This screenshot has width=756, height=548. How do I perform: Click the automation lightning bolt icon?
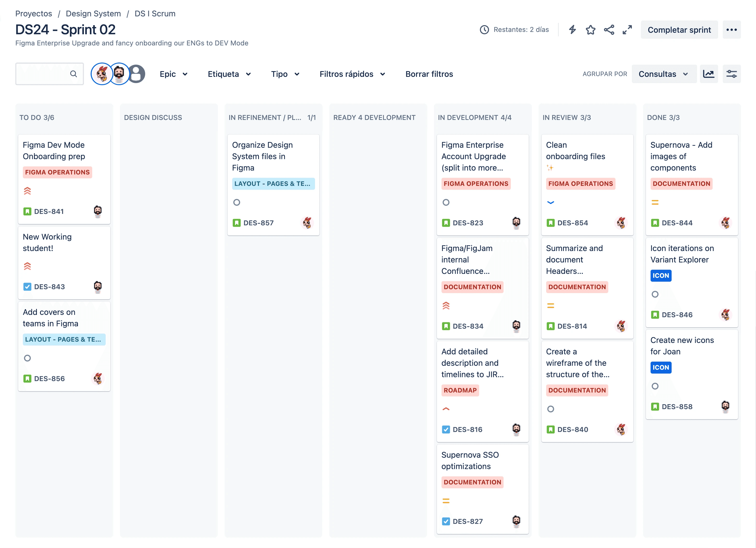[572, 30]
